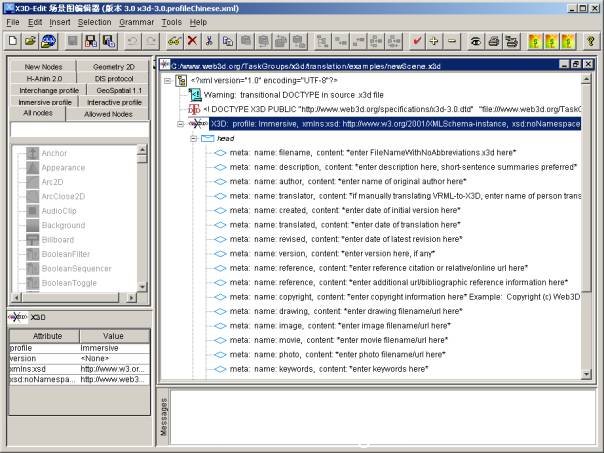Click the Redo arrow toolbar icon

point(151,41)
